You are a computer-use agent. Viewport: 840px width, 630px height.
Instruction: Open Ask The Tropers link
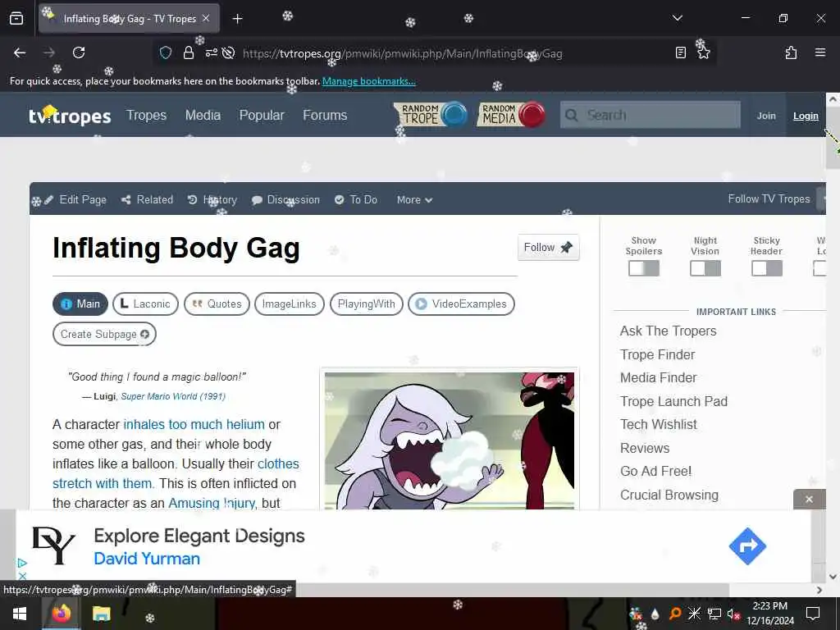click(x=668, y=331)
